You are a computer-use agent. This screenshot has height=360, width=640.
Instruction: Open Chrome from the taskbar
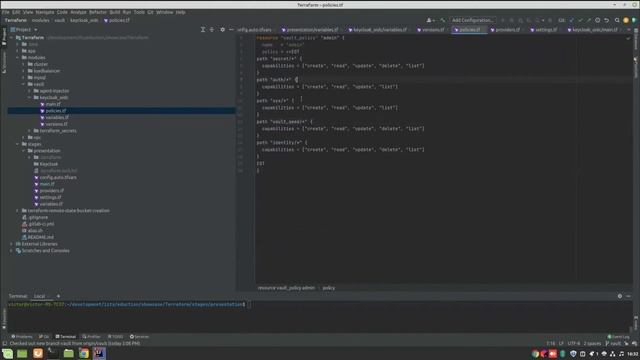pos(84,353)
